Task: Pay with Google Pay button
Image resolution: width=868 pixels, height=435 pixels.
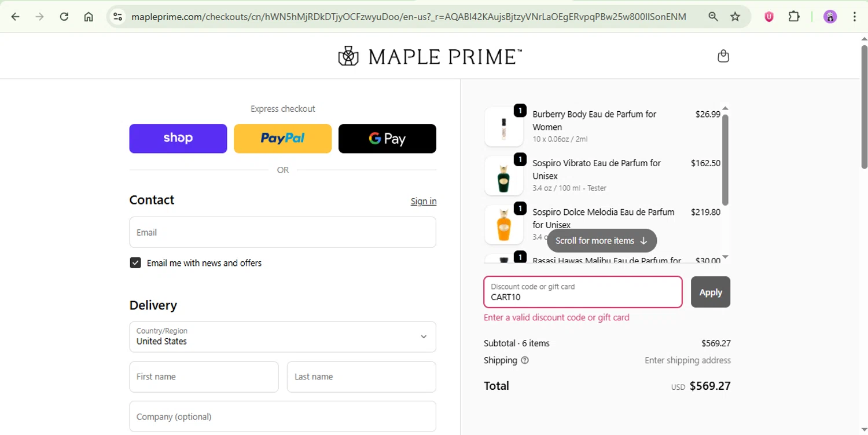Action: (x=387, y=138)
